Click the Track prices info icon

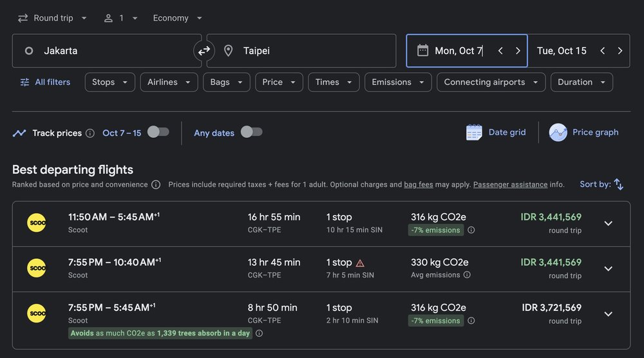(x=90, y=133)
